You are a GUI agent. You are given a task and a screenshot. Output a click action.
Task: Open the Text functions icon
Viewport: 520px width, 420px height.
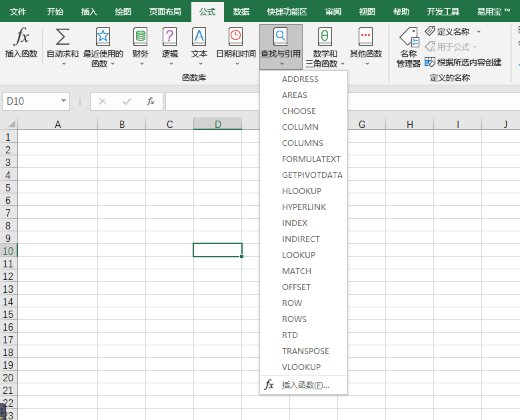199,37
